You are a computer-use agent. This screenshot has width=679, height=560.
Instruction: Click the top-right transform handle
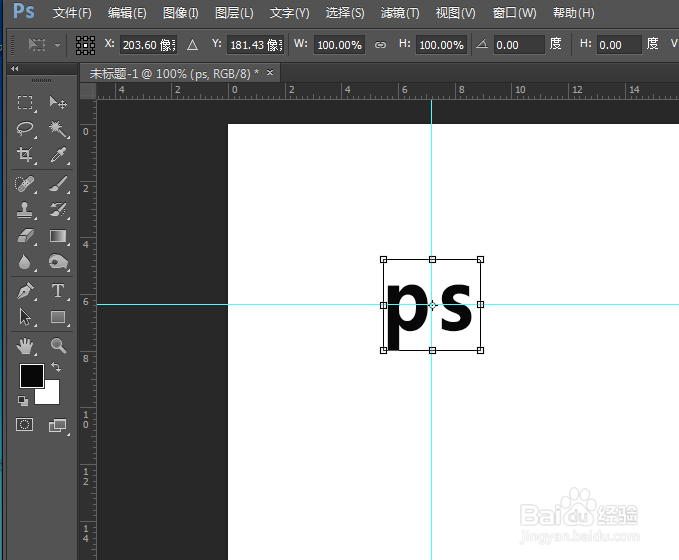[480, 259]
